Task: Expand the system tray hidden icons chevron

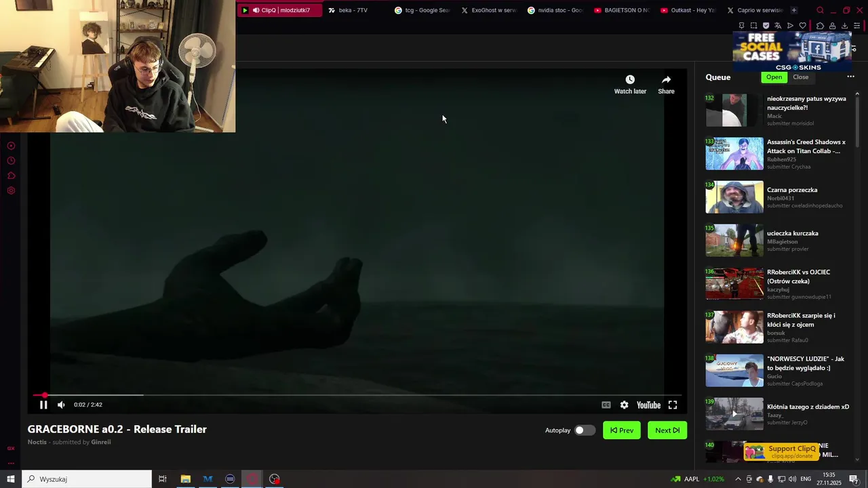Action: 738,479
